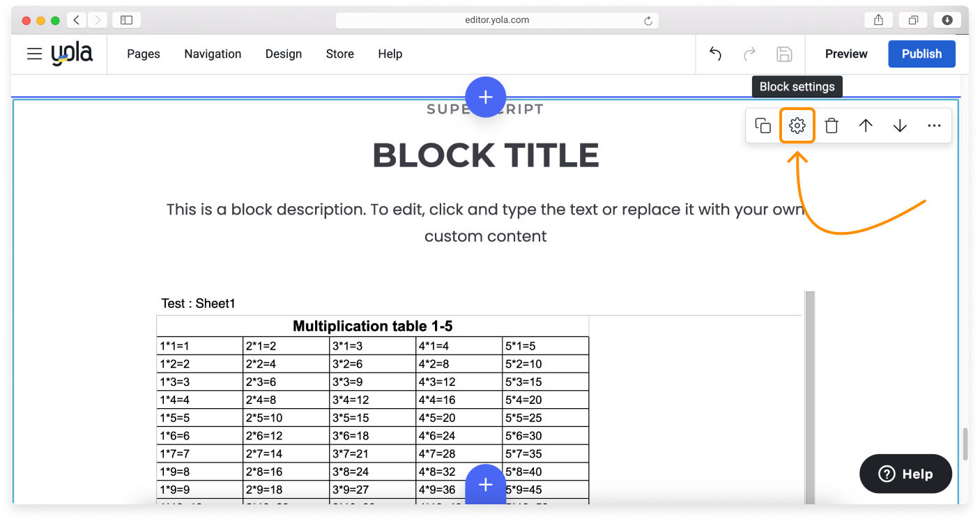Add a block below the multiplication table
The height and width of the screenshot is (521, 980).
pos(486,484)
